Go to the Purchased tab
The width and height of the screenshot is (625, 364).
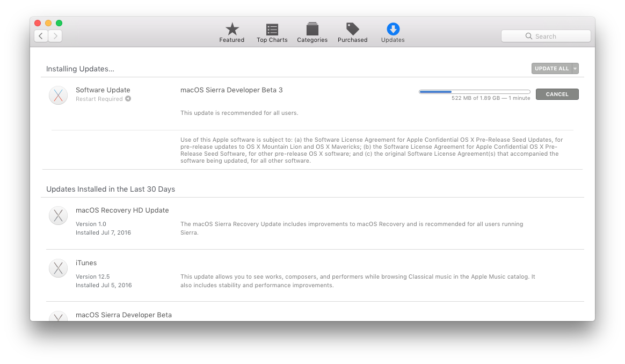point(352,33)
